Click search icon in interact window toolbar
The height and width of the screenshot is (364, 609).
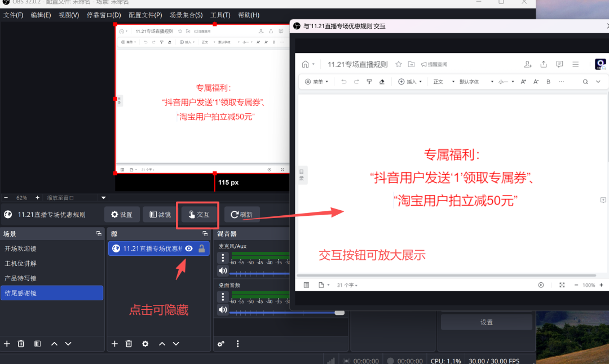pyautogui.click(x=585, y=82)
